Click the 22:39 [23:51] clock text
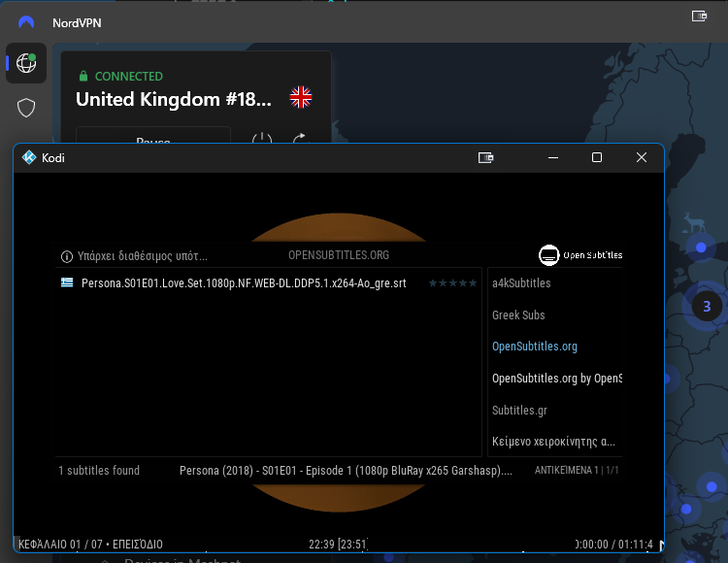Image resolution: width=728 pixels, height=563 pixels. point(338,544)
